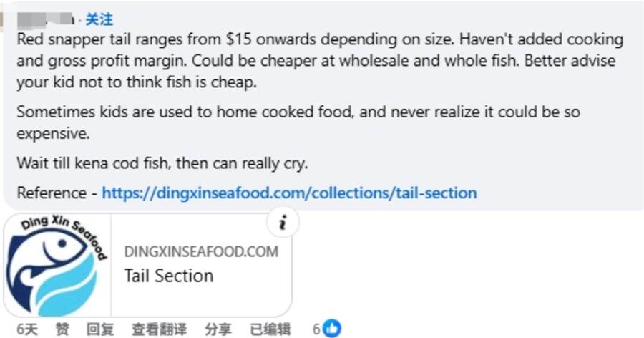Viewport: 644px width, 338px height.
Task: Open the Ding Xin Seafood logo thumbnail
Action: pyautogui.click(x=57, y=265)
